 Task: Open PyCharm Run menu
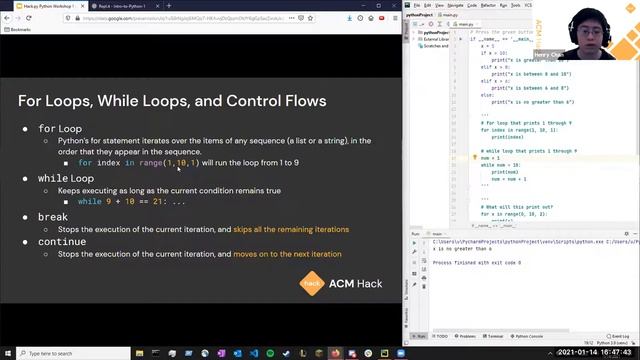[x=503, y=5]
